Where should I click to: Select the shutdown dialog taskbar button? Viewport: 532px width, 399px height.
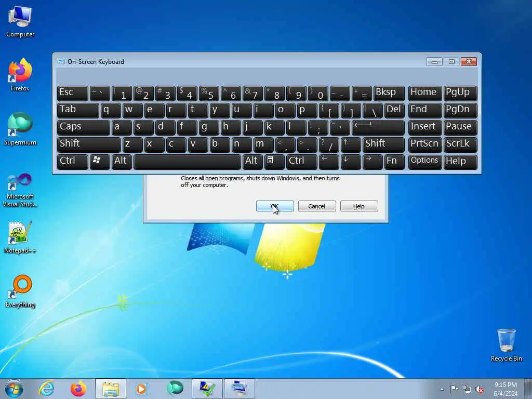(x=207, y=389)
